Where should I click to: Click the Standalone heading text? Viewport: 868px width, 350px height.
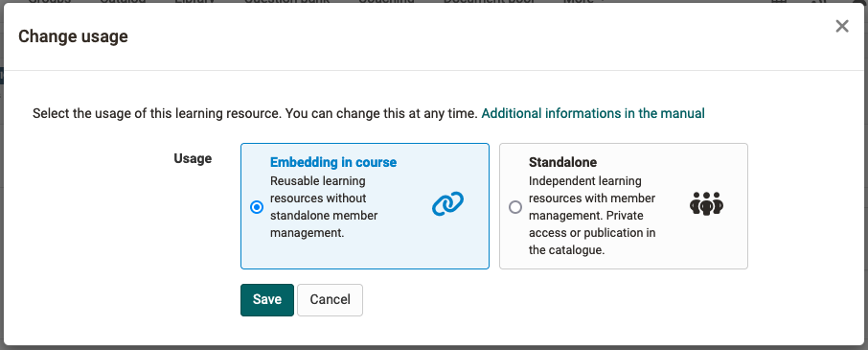pyautogui.click(x=563, y=162)
